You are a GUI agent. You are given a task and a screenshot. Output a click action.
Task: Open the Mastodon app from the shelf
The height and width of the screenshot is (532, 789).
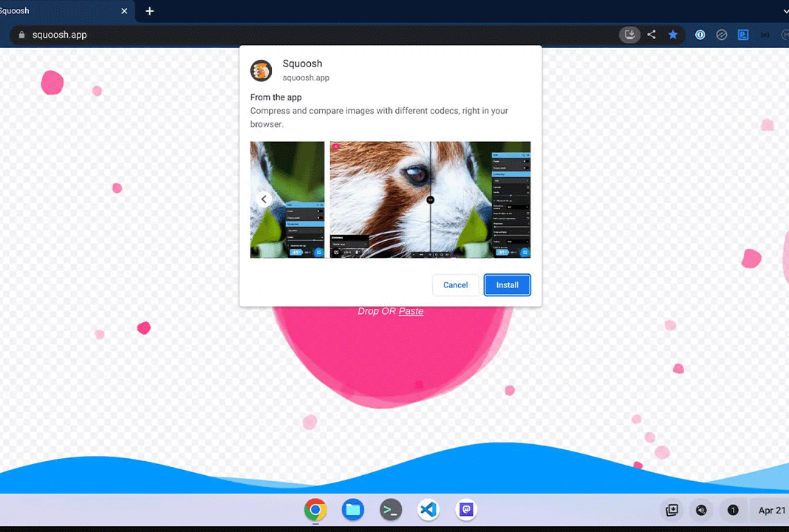[x=466, y=510]
